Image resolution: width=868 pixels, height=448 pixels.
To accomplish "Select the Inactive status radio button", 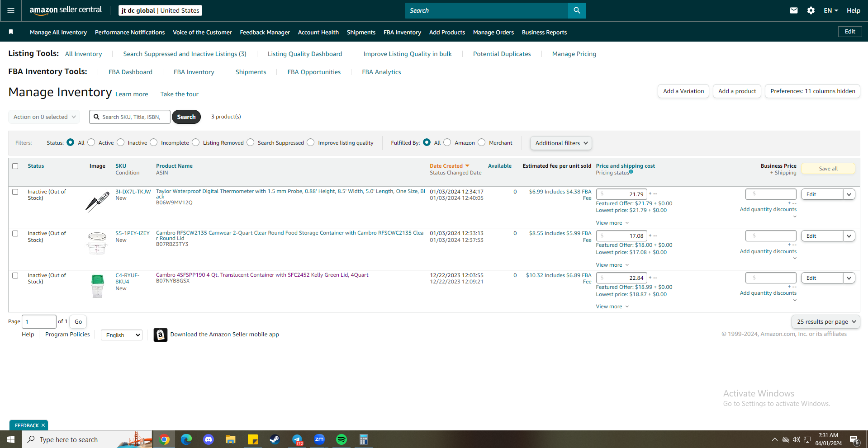I will 121,142.
